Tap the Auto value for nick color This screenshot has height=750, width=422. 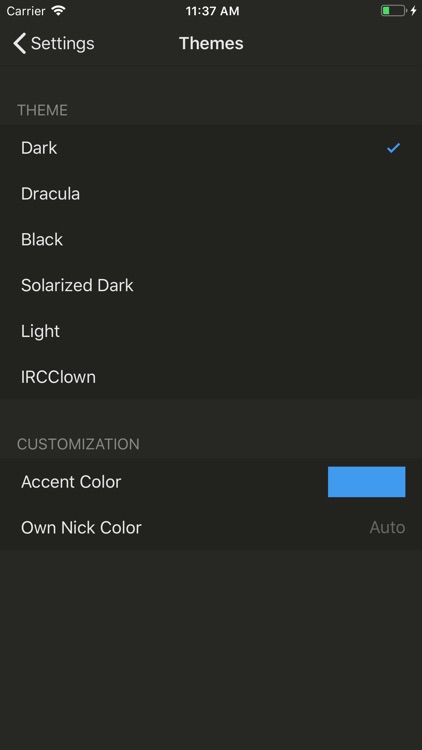point(387,528)
